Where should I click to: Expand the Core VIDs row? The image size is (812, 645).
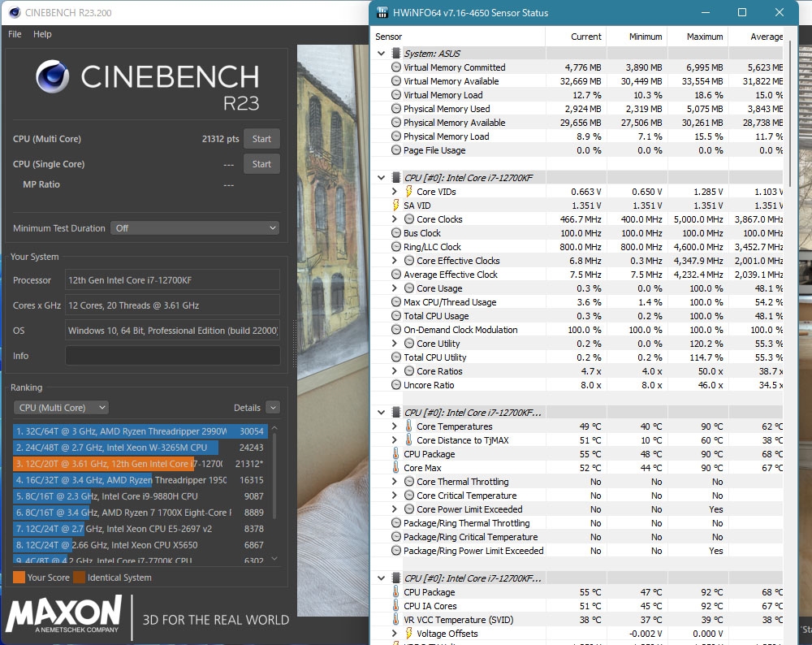click(x=395, y=192)
